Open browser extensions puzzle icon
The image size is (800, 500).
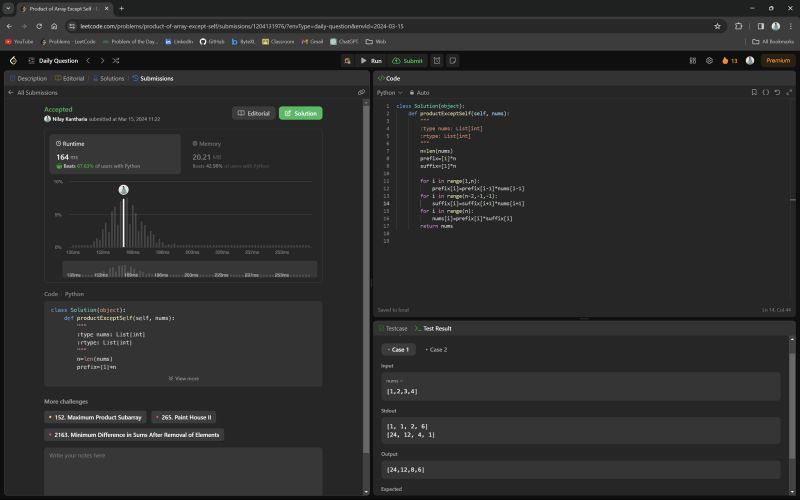coord(738,26)
